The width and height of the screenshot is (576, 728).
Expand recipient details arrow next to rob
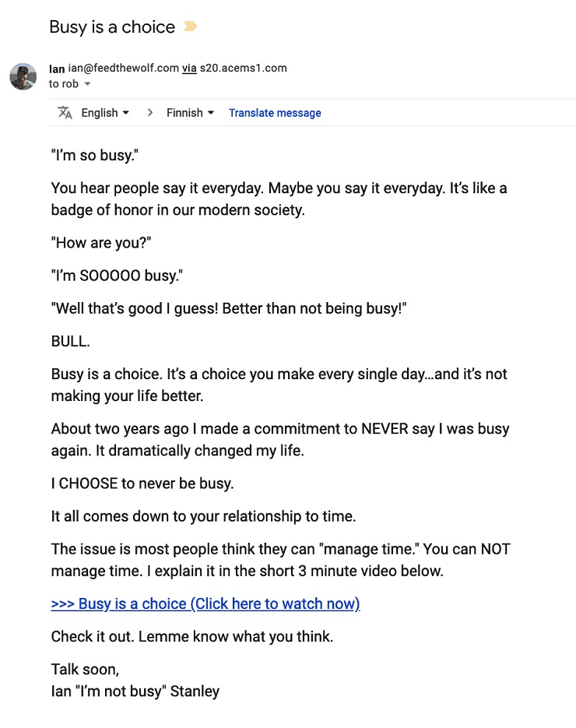point(87,84)
